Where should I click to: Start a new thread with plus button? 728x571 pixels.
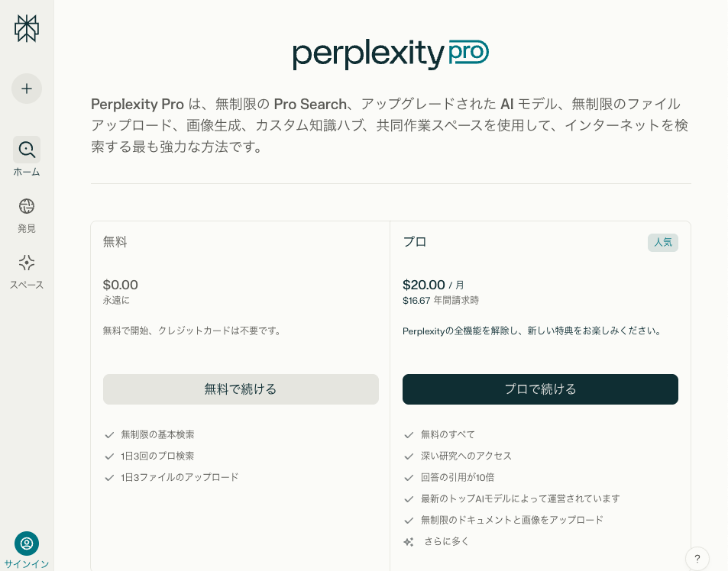[x=27, y=89]
